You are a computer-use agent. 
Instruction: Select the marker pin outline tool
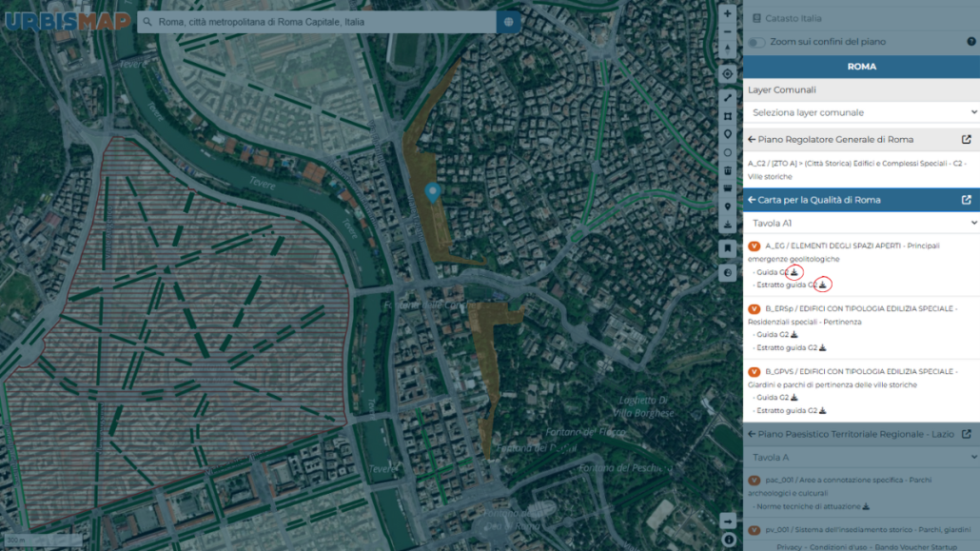pos(728,134)
